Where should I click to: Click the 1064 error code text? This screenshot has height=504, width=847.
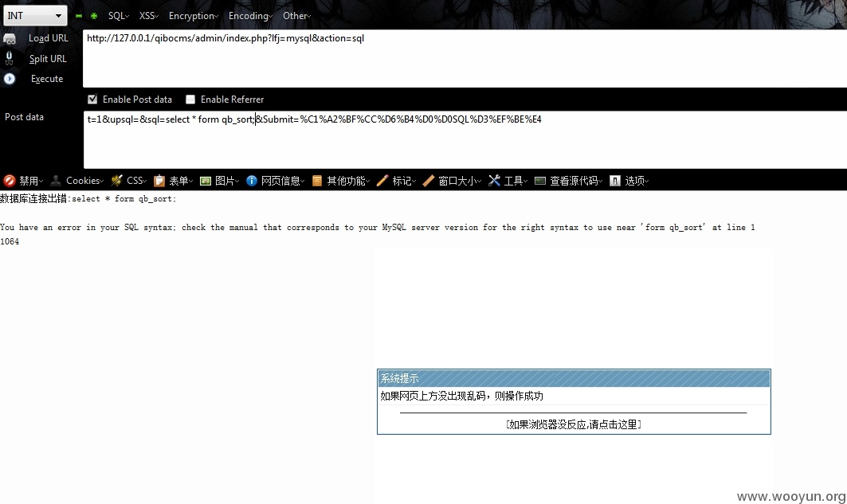(x=10, y=241)
